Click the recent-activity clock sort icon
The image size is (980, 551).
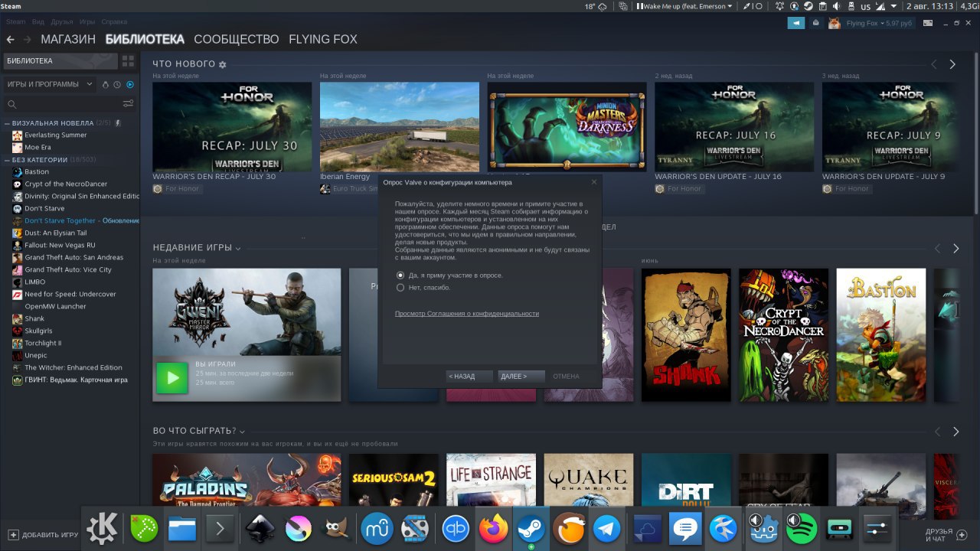[x=117, y=84]
